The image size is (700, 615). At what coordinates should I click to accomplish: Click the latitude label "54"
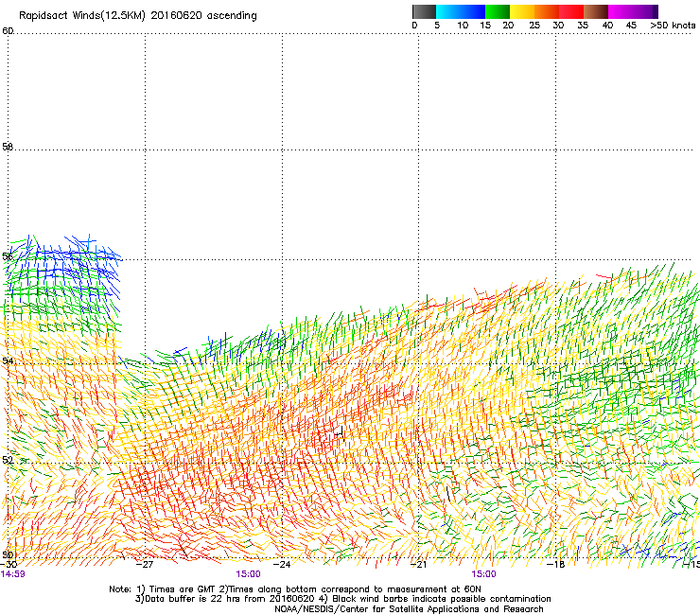point(8,360)
